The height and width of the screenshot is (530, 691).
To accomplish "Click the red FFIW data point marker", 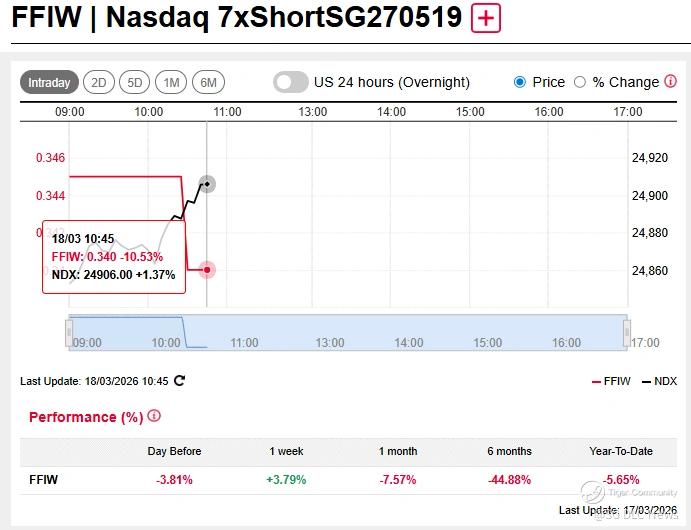I will (x=207, y=270).
